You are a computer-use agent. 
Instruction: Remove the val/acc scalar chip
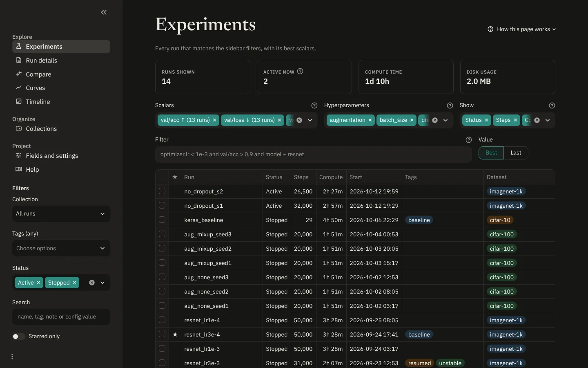[x=214, y=120]
